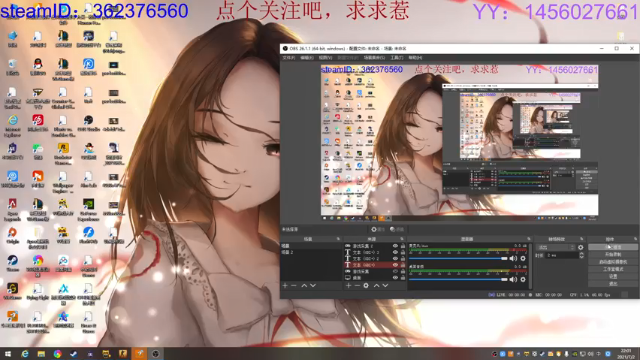Open the 文件(F) menu in OBS
This screenshot has width=640, height=360.
[x=289, y=58]
